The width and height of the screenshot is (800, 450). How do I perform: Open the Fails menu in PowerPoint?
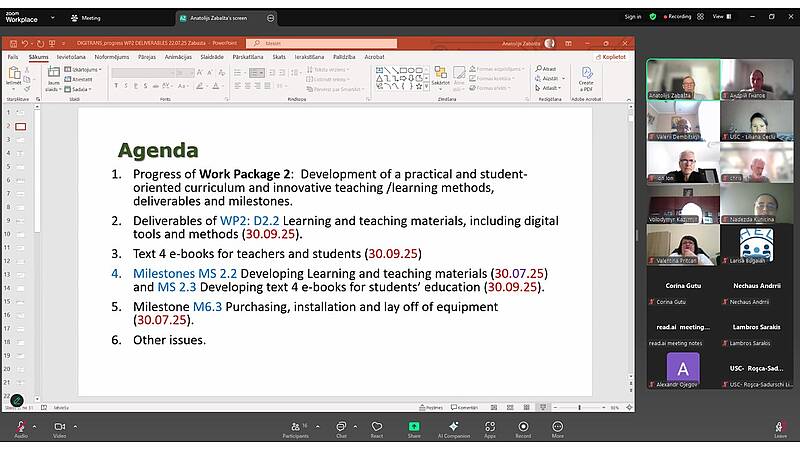click(x=13, y=57)
